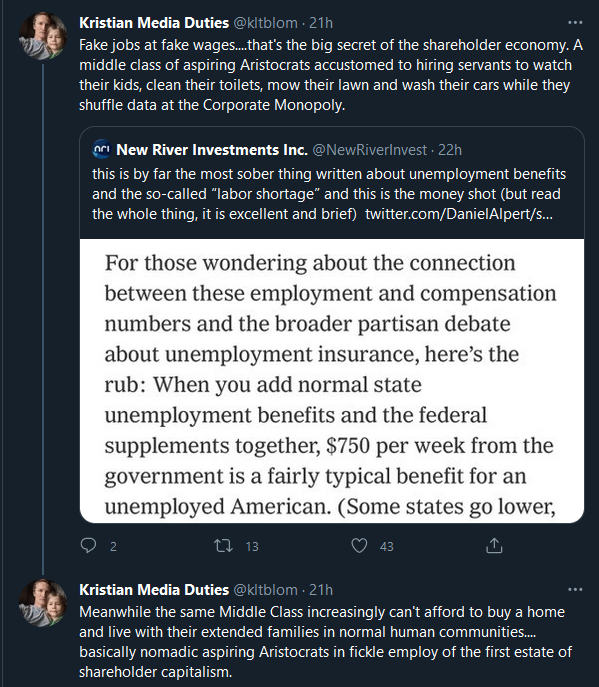599x687 pixels.
Task: Open @kltblom handle on the second tweet
Action: 266,590
